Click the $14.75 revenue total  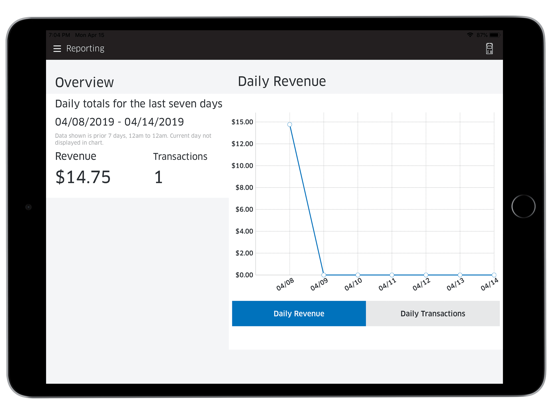[83, 177]
